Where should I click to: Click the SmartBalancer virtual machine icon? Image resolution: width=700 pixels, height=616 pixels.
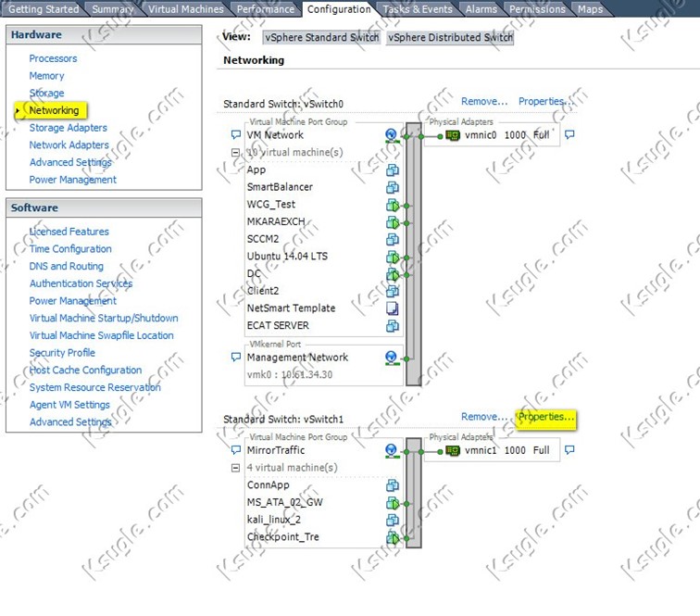(393, 187)
